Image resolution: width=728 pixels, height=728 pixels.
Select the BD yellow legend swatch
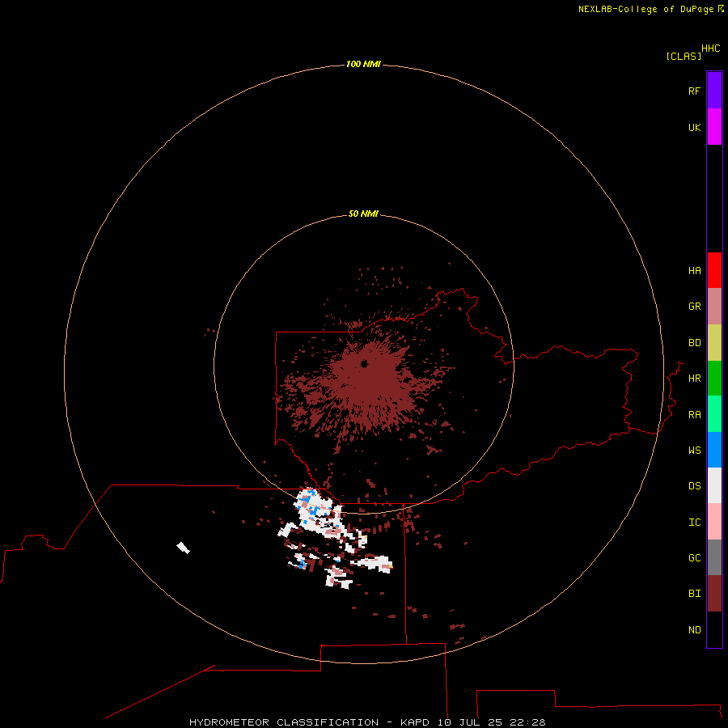(x=714, y=343)
